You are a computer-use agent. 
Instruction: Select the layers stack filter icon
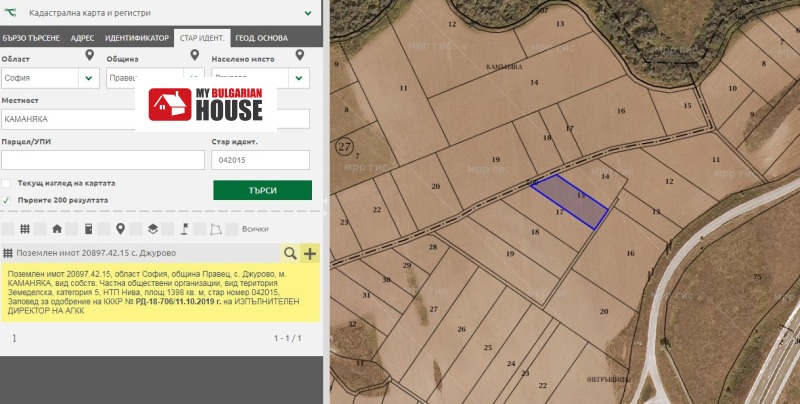[x=152, y=228]
